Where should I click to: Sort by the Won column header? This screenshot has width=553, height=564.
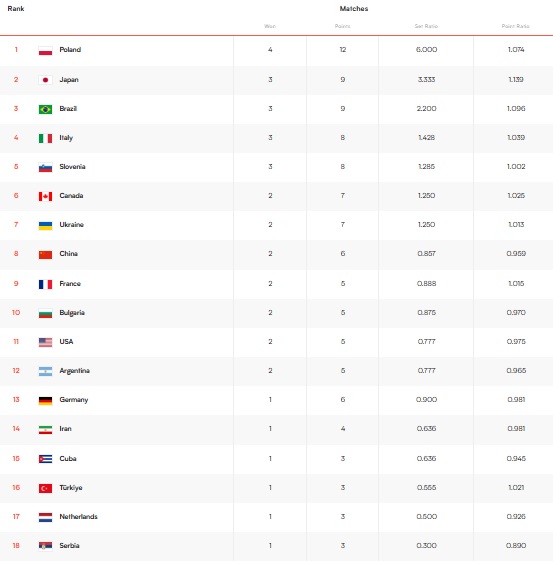[270, 26]
